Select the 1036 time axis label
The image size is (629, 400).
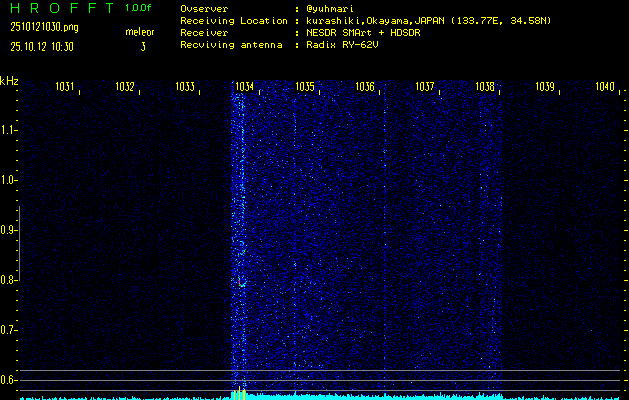[365, 86]
